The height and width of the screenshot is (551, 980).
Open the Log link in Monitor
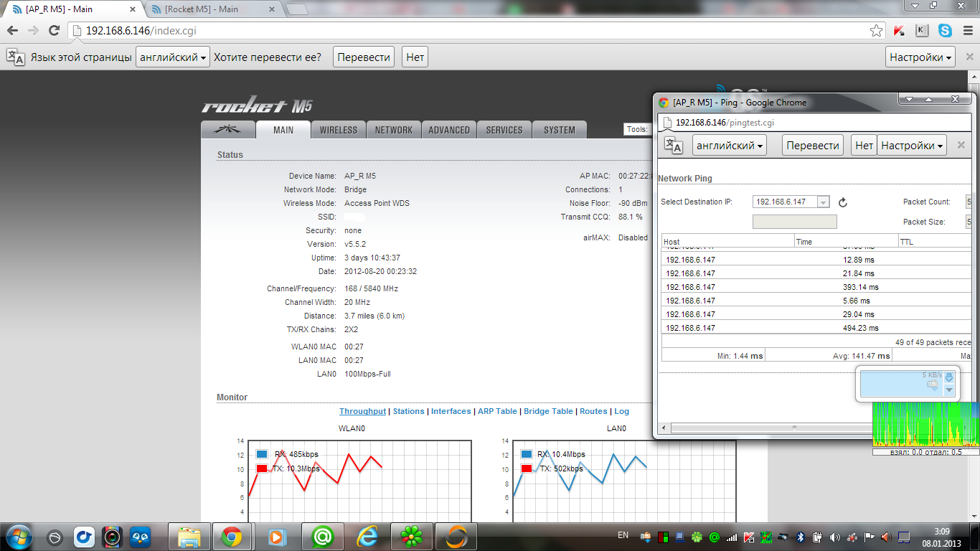pos(621,411)
